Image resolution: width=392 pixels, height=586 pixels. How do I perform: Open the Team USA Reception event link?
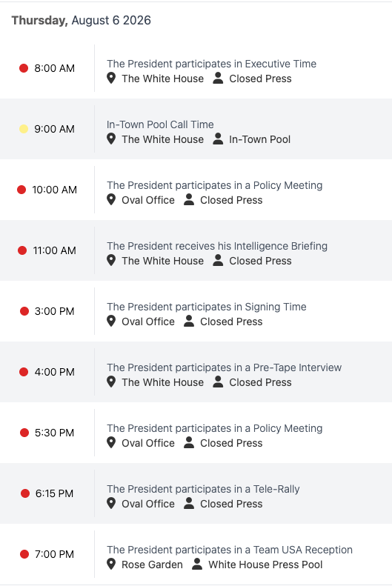[x=230, y=550]
